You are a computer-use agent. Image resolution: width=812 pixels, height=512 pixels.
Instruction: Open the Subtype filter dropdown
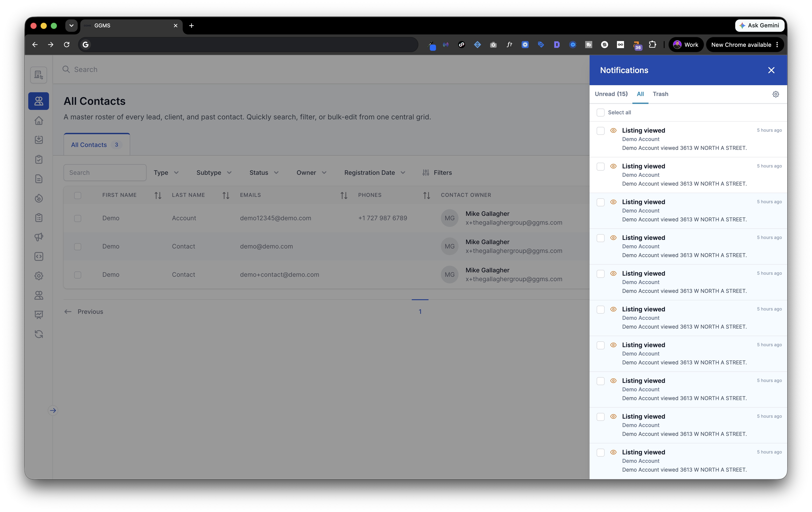214,173
